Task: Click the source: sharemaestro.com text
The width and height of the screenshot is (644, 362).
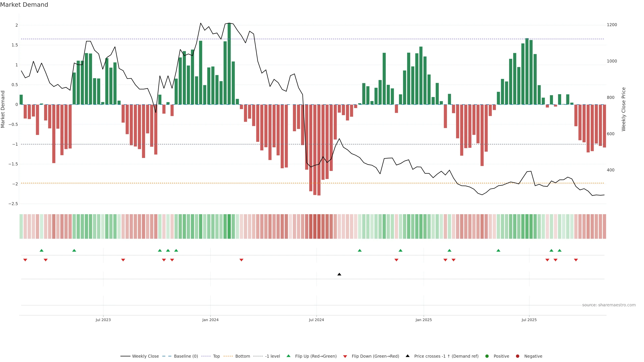Action: [609, 305]
